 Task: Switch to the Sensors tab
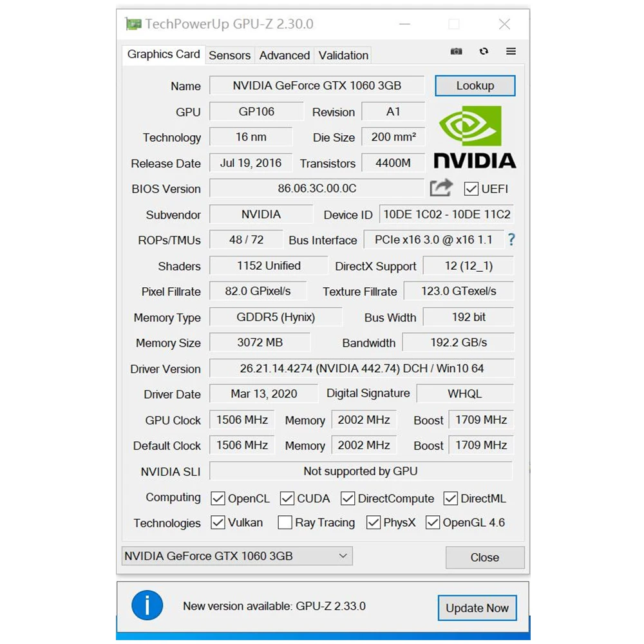[x=230, y=55]
